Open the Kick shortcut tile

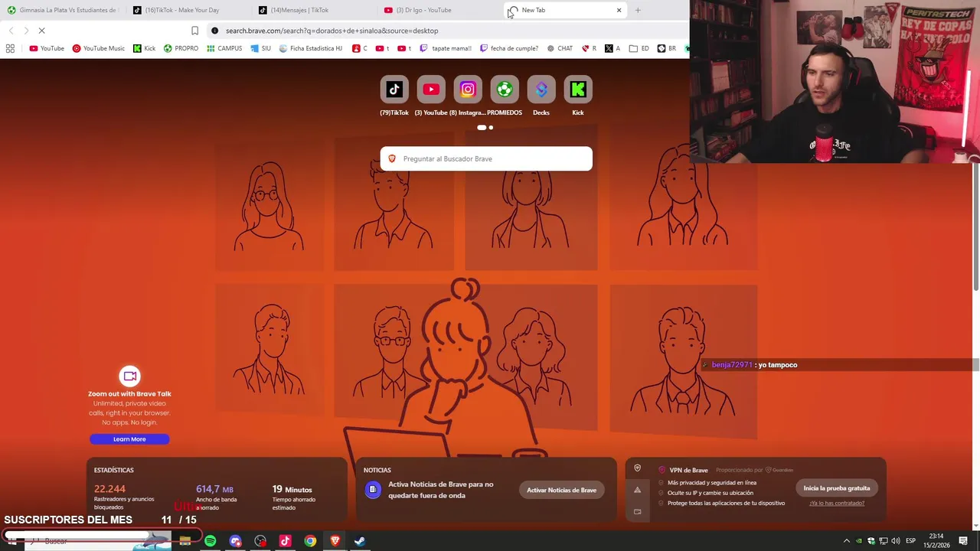point(578,90)
